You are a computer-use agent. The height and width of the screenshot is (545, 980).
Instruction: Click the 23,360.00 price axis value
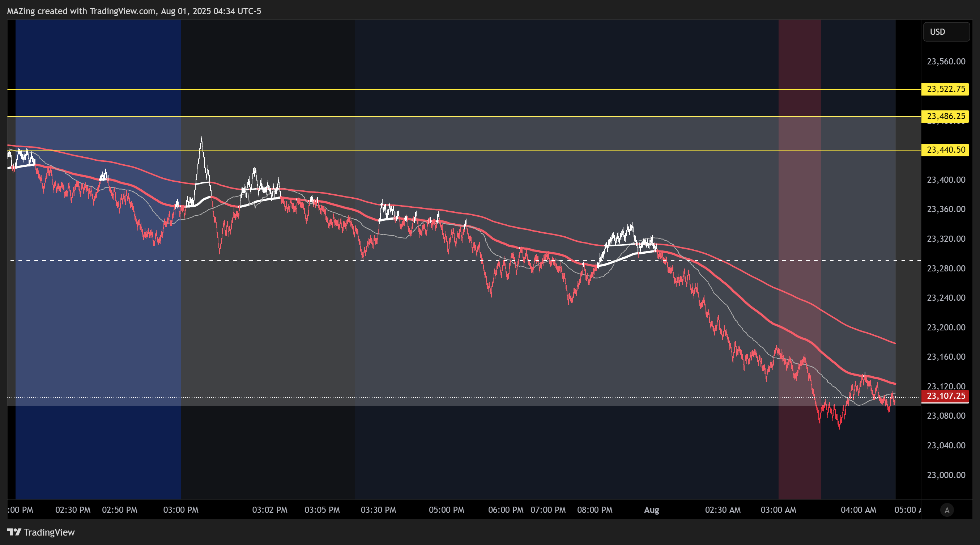pyautogui.click(x=946, y=209)
